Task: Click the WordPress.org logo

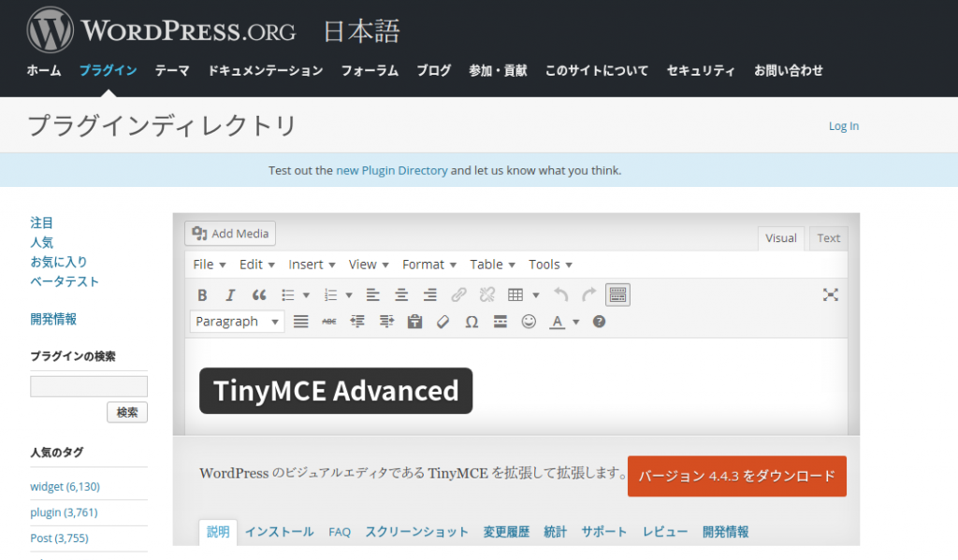Action: tap(161, 30)
